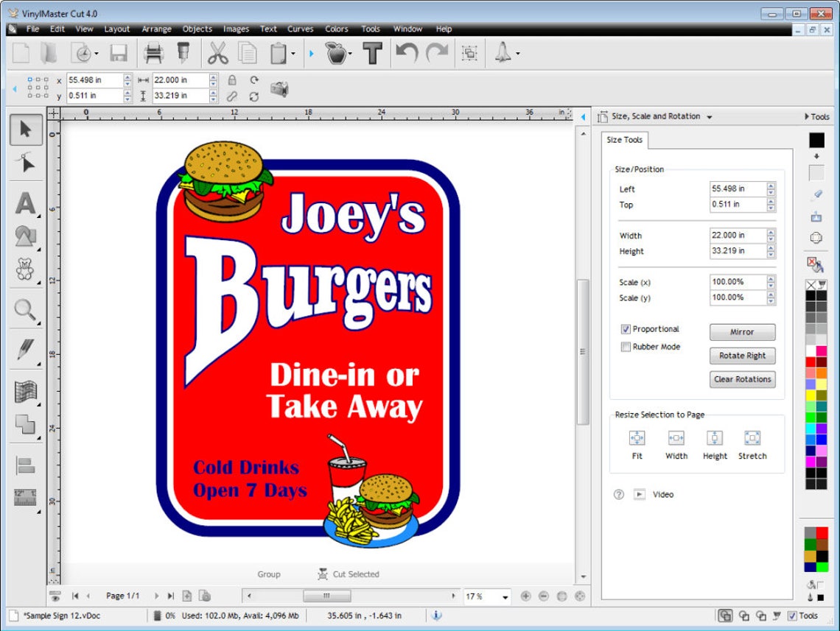Click the Scissors cut icon on the toolbar
This screenshot has width=840, height=631.
click(218, 54)
